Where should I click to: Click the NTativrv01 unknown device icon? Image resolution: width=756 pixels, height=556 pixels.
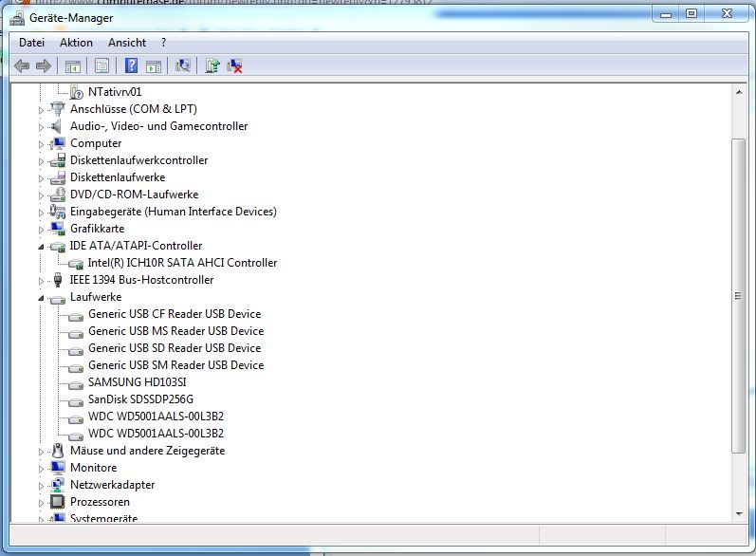76,92
